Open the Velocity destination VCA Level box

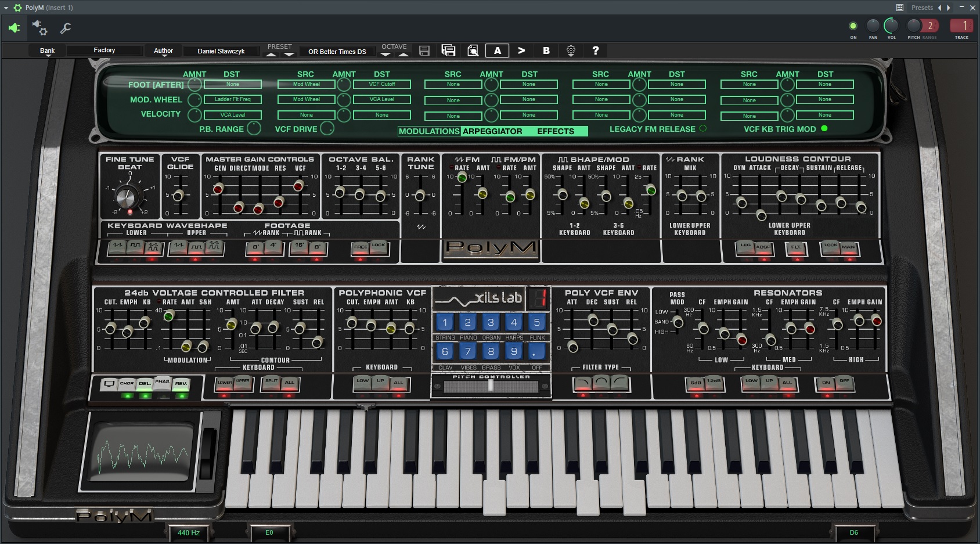(233, 115)
